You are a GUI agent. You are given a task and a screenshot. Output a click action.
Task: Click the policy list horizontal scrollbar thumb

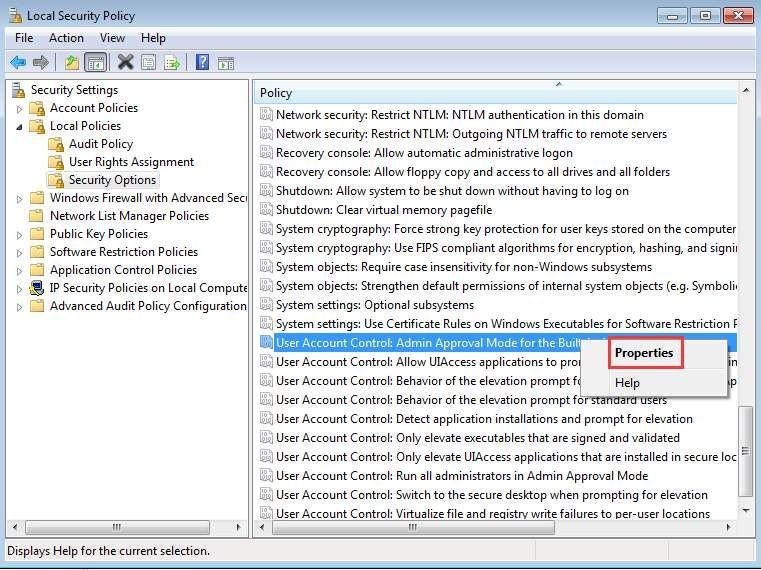coord(413,527)
